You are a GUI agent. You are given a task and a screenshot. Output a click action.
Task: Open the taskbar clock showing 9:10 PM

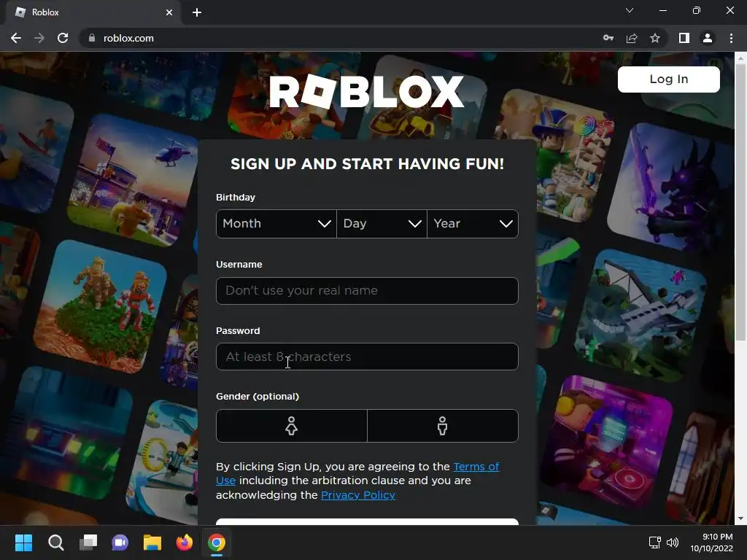[711, 542]
